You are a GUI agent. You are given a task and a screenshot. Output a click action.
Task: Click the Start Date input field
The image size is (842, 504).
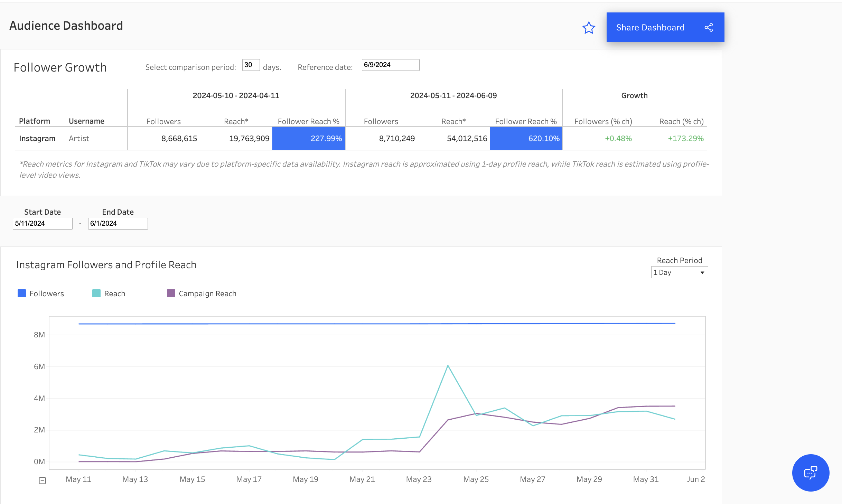(43, 224)
